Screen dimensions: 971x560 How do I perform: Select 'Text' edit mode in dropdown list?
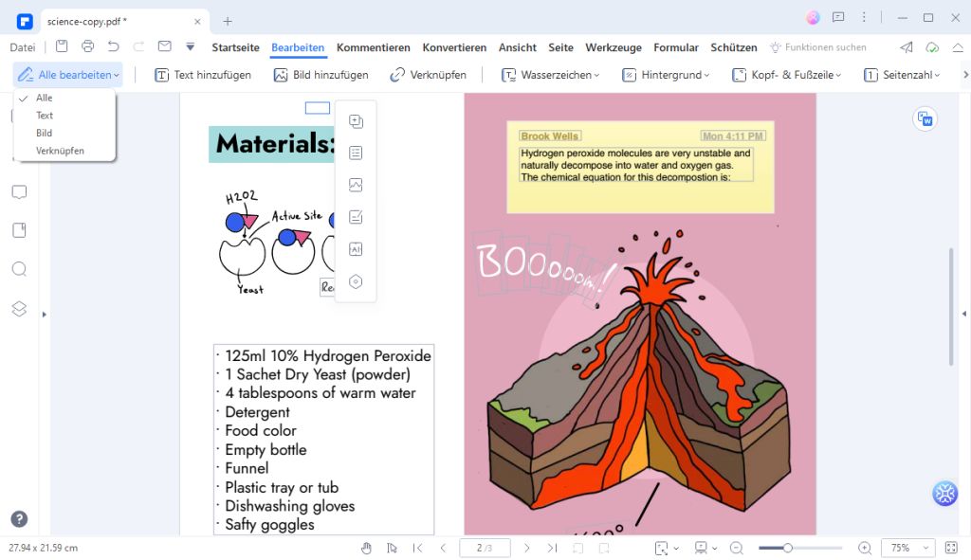point(45,116)
